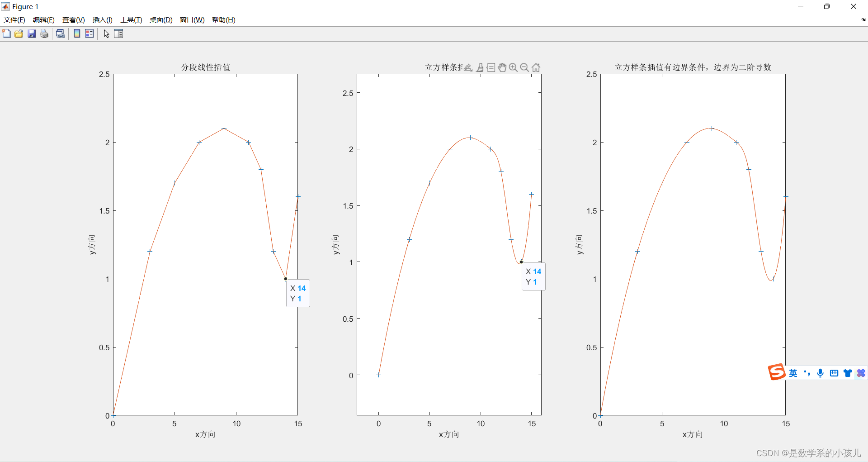Screen dimensions: 868x462
Task: Open the 帮助(H) menu
Action: [x=224, y=20]
